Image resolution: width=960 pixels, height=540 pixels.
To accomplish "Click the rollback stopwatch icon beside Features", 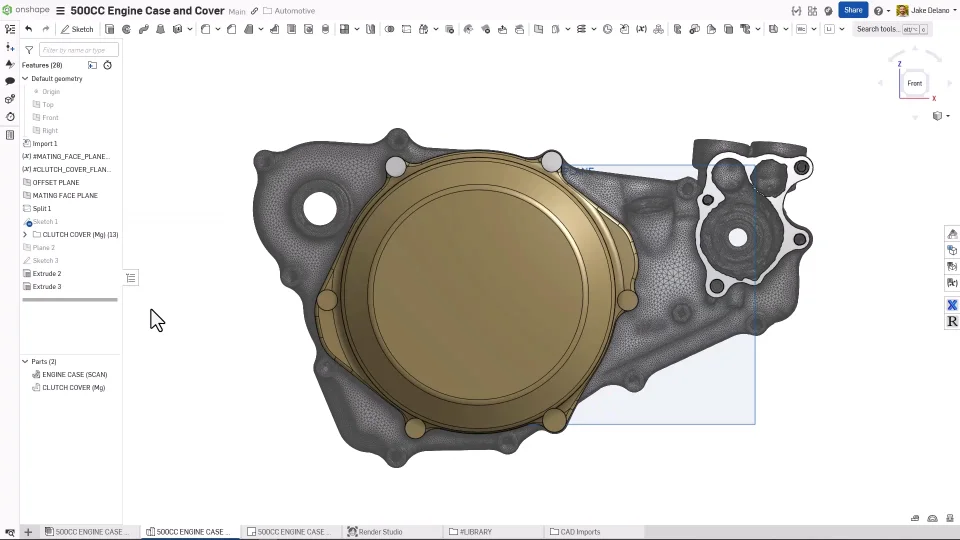I will click(108, 65).
